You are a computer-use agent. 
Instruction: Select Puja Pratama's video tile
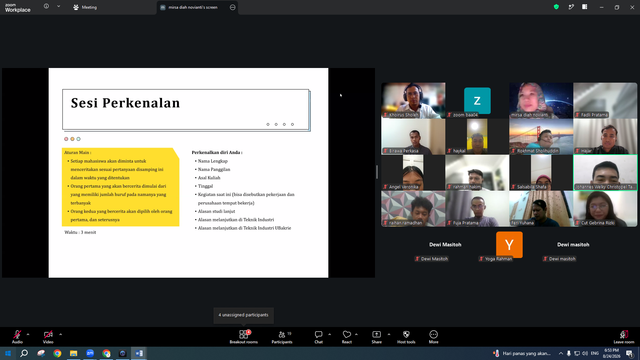click(477, 209)
